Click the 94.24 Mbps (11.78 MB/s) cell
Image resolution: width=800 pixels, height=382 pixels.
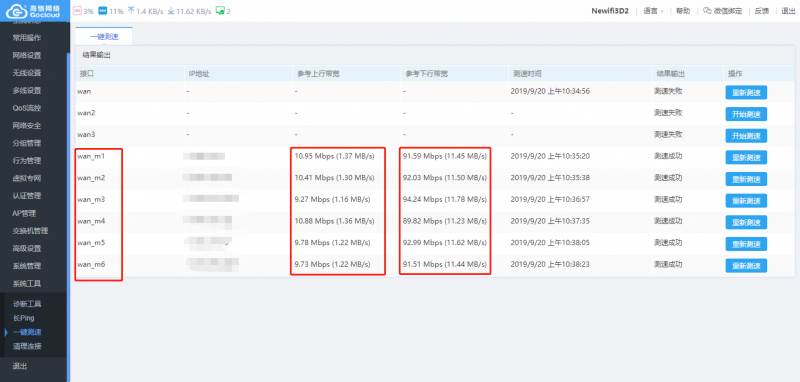pyautogui.click(x=444, y=199)
